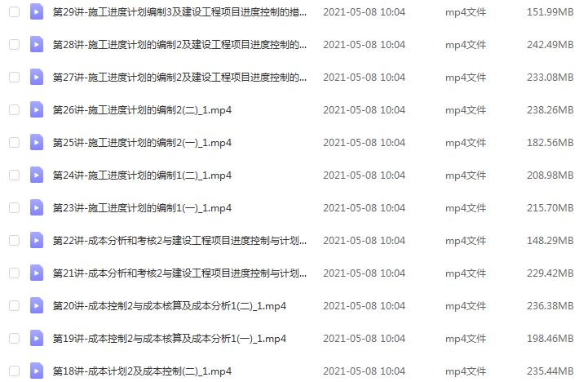Click the video icon for 第29讲 file

(x=37, y=12)
